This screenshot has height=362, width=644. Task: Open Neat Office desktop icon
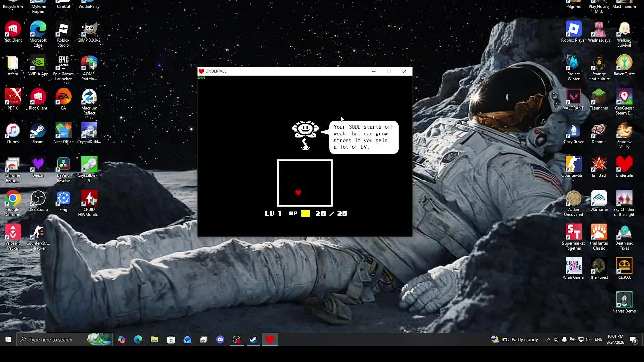[63, 133]
